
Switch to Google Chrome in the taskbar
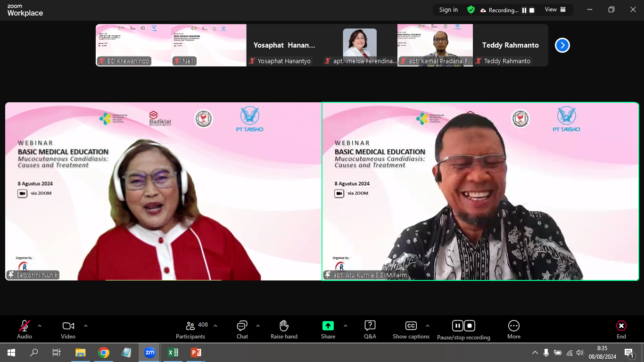click(x=104, y=353)
